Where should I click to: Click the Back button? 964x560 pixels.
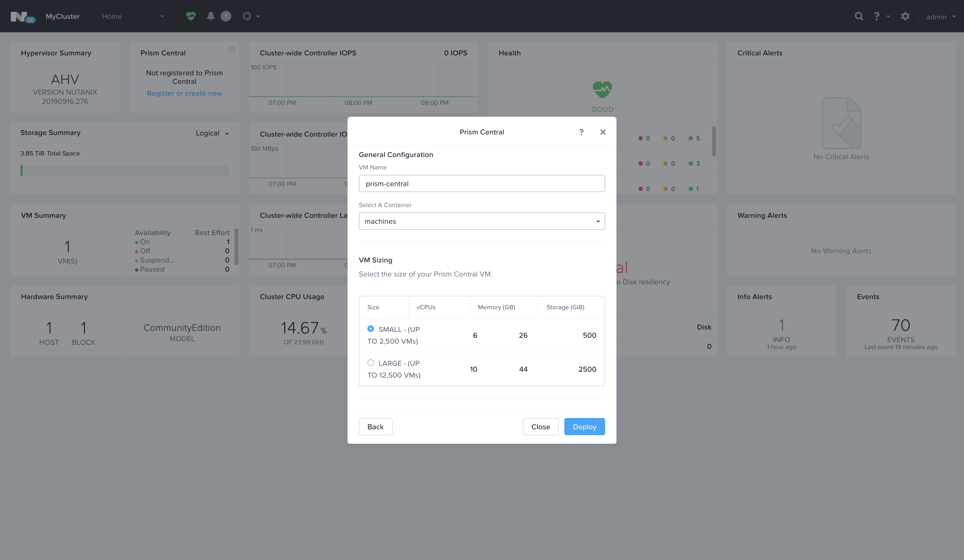pyautogui.click(x=375, y=427)
